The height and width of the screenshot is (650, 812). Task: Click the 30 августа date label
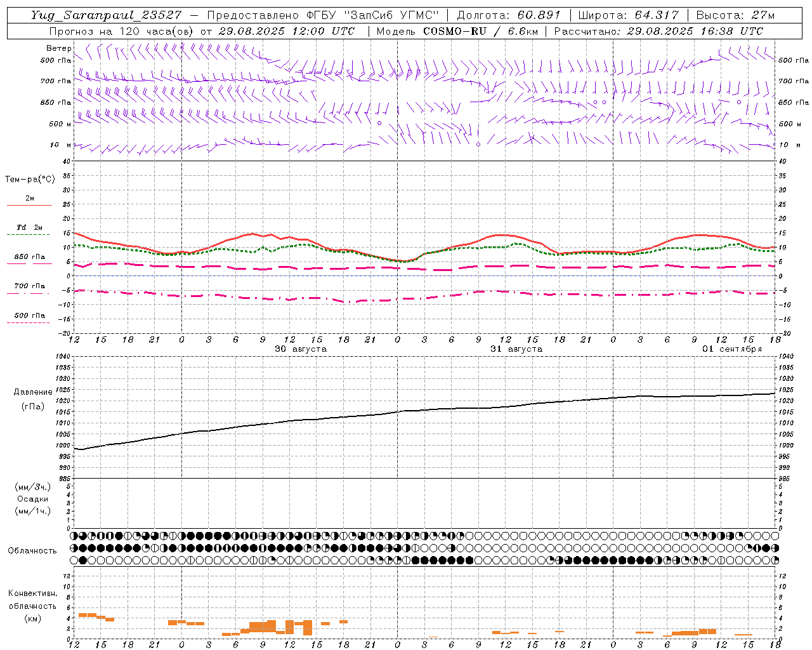(x=301, y=349)
